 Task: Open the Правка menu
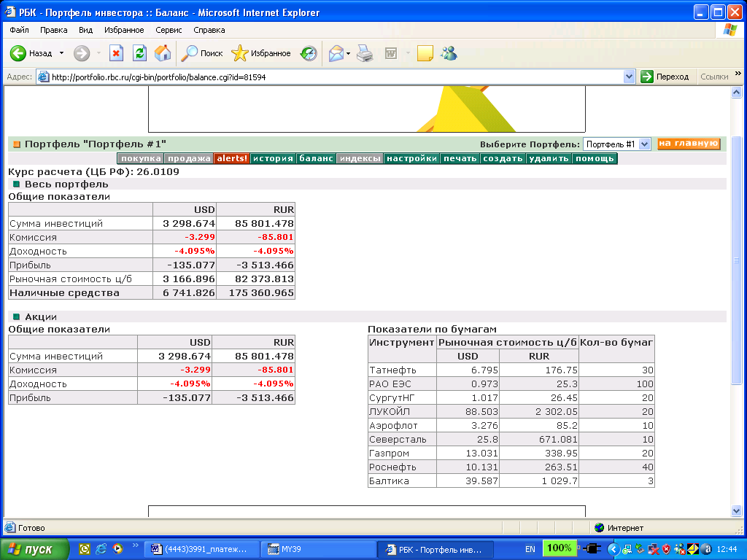point(53,30)
